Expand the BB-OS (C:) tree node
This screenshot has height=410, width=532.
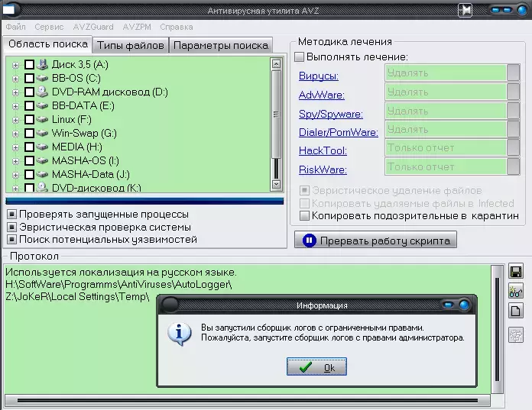click(15, 79)
